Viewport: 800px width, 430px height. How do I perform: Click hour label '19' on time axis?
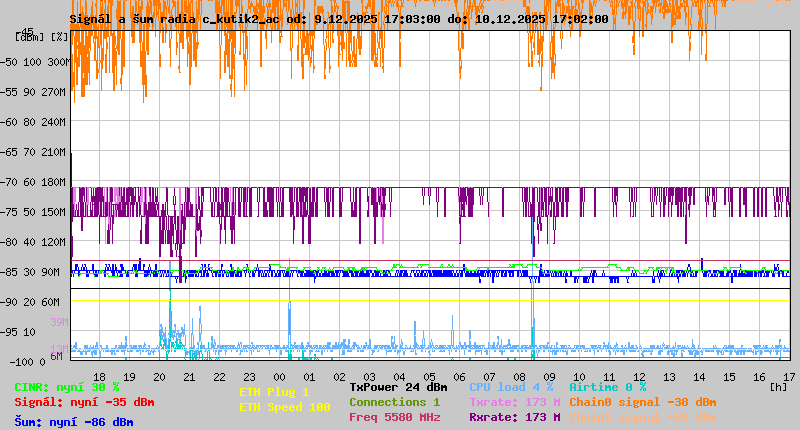(130, 377)
